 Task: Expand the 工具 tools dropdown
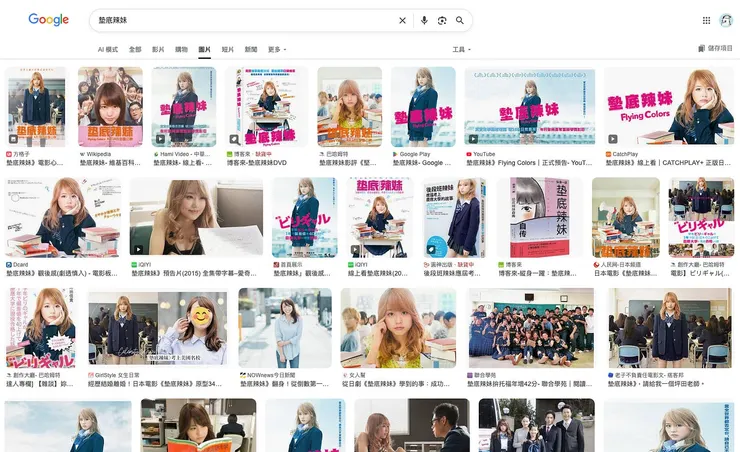click(461, 49)
